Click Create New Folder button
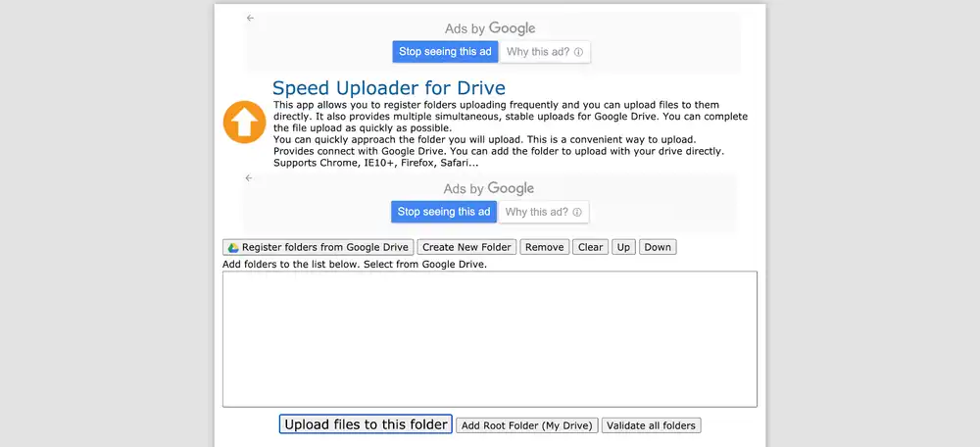 point(466,247)
